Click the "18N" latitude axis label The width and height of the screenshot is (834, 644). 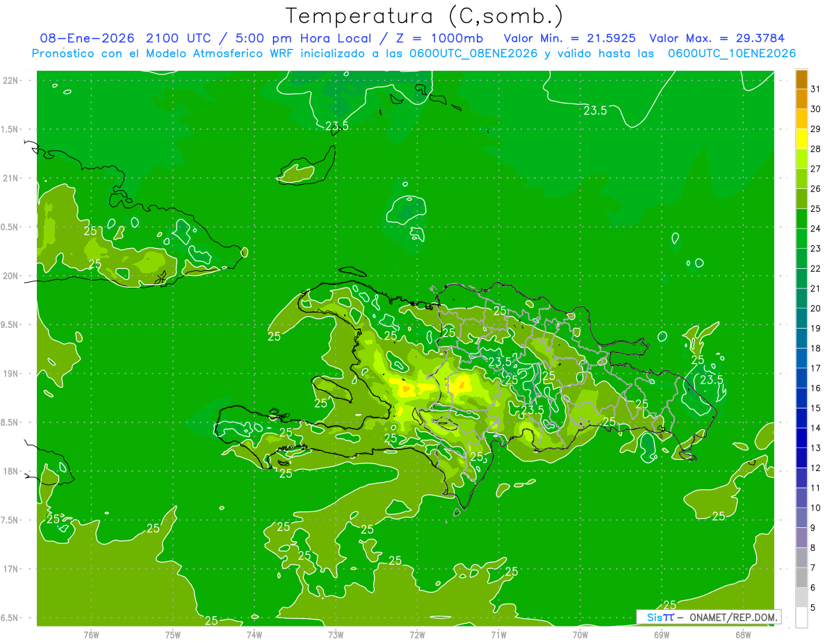(x=12, y=471)
